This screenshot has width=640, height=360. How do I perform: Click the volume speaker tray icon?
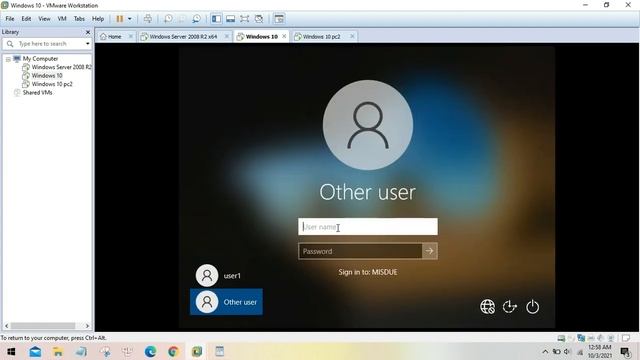pos(567,351)
